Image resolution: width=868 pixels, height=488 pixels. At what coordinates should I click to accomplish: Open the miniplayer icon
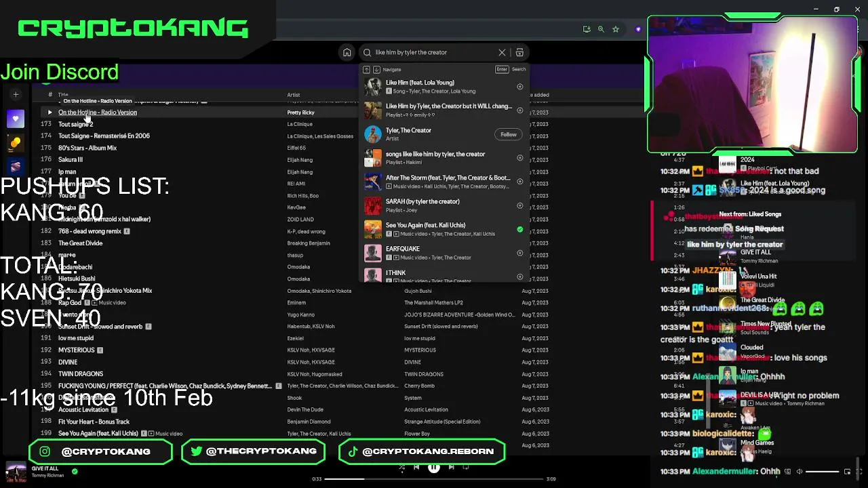[847, 471]
